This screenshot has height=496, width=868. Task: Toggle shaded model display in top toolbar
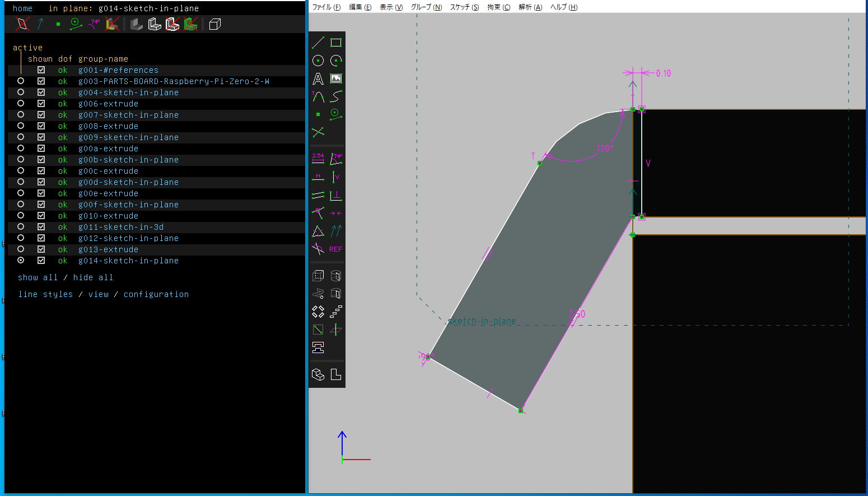(x=137, y=24)
